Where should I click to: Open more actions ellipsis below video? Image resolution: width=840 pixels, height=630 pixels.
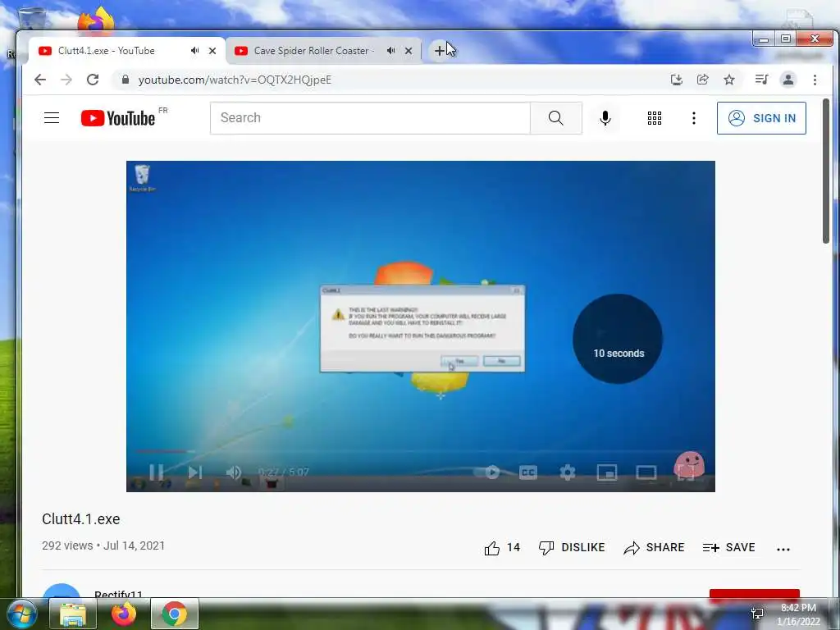pyautogui.click(x=783, y=549)
